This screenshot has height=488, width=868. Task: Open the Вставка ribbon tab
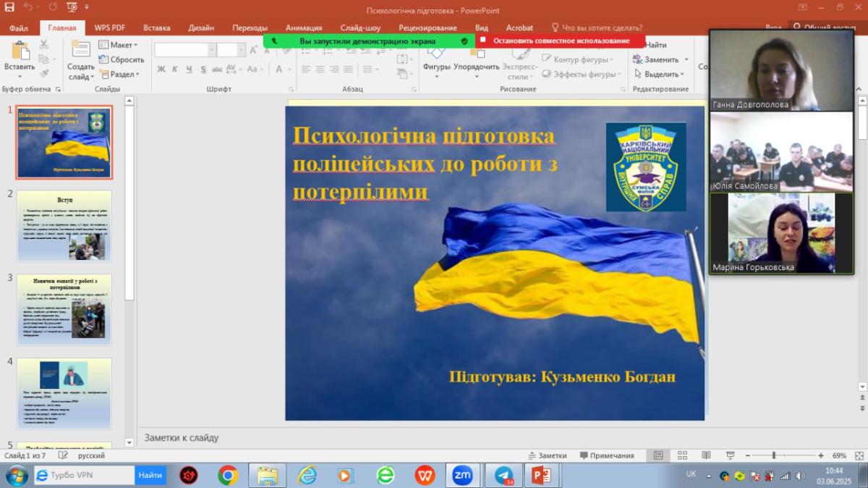157,28
